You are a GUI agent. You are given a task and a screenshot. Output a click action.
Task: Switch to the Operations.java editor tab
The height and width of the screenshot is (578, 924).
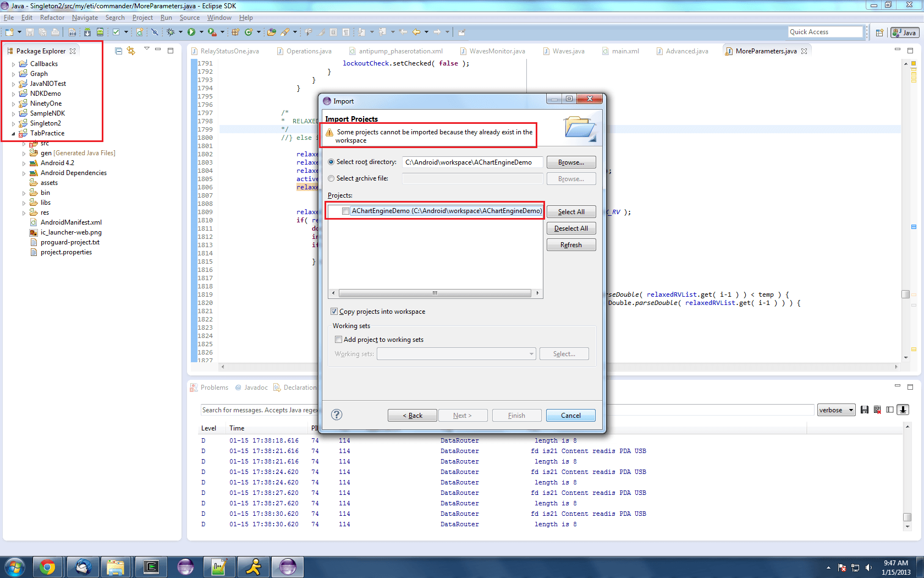(x=304, y=51)
